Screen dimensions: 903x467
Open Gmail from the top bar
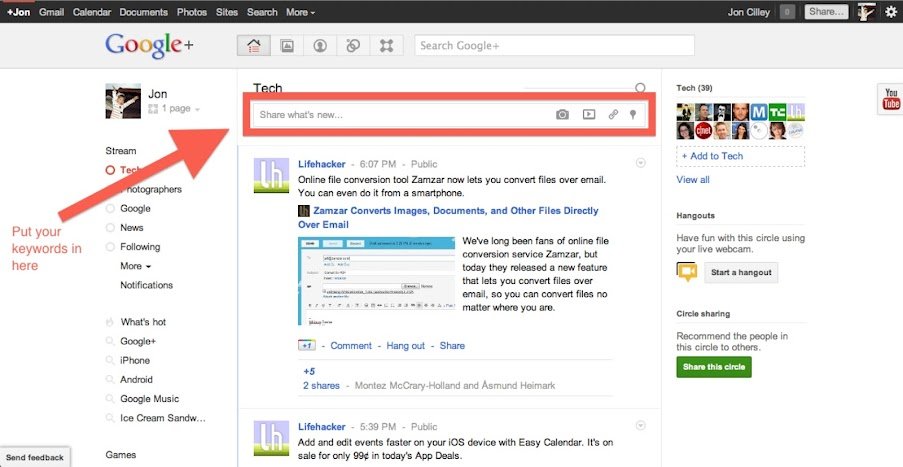pyautogui.click(x=52, y=12)
